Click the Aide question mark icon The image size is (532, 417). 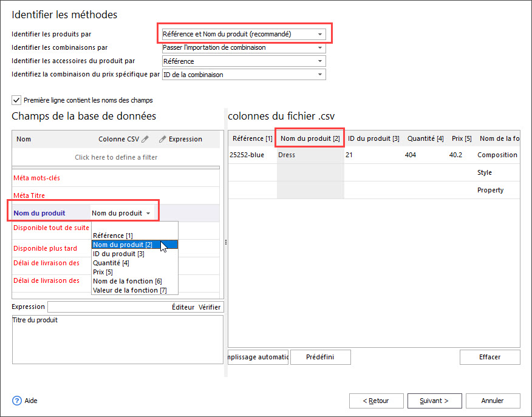(x=16, y=401)
